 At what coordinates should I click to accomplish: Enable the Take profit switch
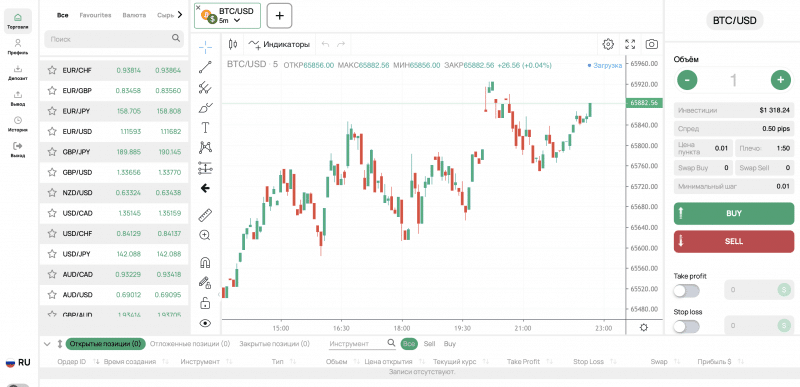point(686,291)
